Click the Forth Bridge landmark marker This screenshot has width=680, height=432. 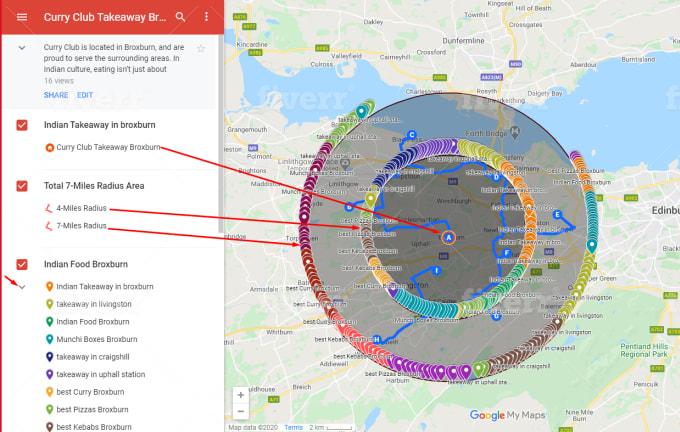click(514, 131)
